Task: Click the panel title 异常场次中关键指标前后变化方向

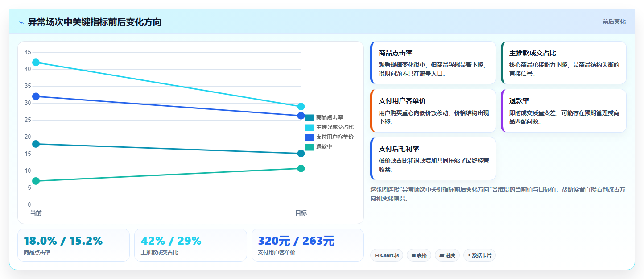Action: [95, 22]
